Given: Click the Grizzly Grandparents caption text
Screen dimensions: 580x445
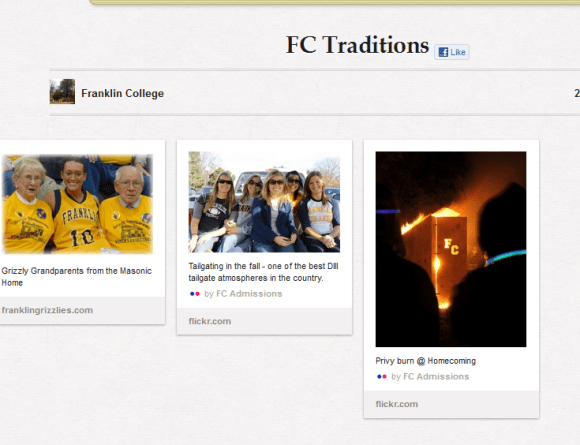Looking at the screenshot, I should [77, 277].
